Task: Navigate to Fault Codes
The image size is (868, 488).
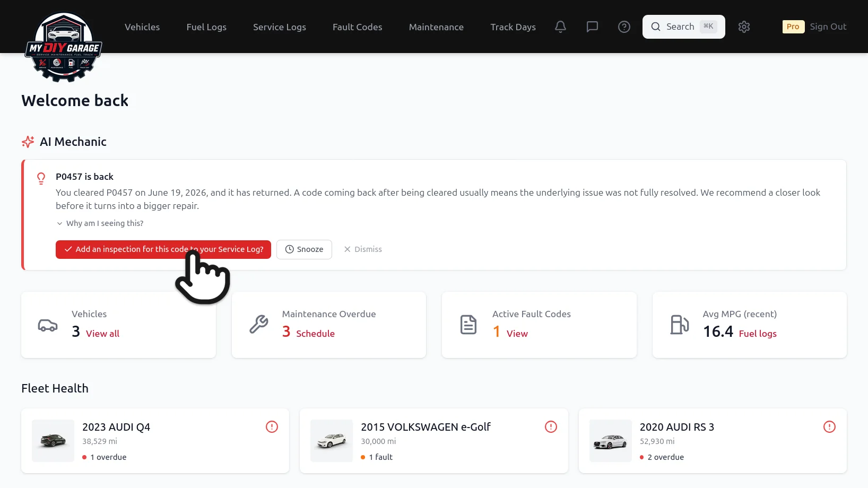Action: point(357,27)
